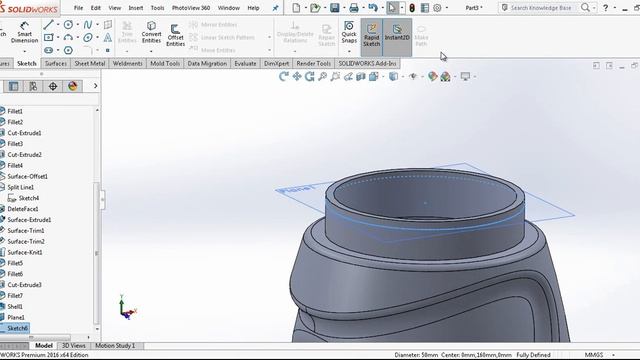Select Surface-Knit1 in feature tree
The height and width of the screenshot is (360, 640).
pyautogui.click(x=25, y=252)
